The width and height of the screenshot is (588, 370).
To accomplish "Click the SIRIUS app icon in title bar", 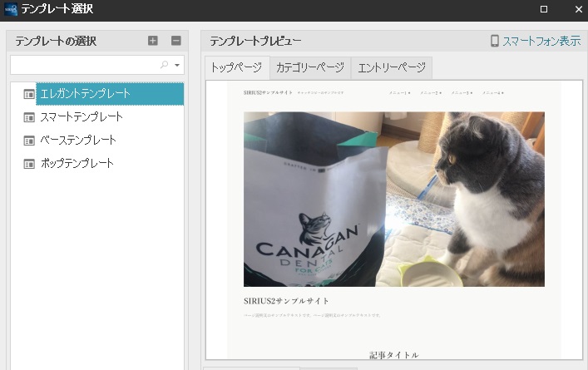I will click(x=11, y=9).
